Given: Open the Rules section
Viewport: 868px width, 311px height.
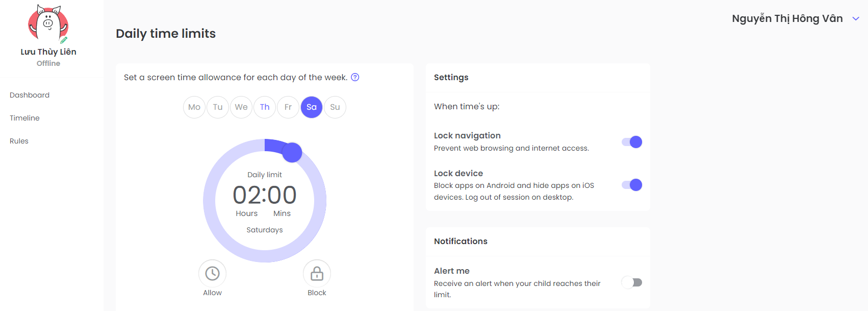Looking at the screenshot, I should click(x=19, y=141).
